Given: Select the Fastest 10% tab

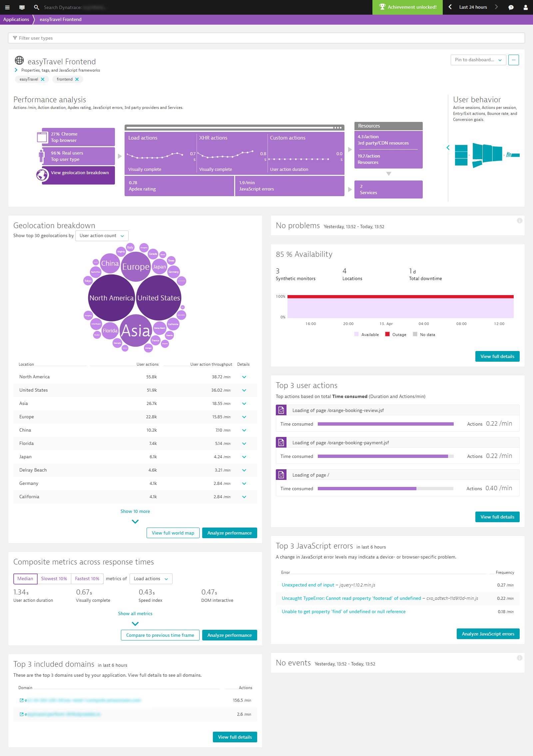Looking at the screenshot, I should [87, 579].
